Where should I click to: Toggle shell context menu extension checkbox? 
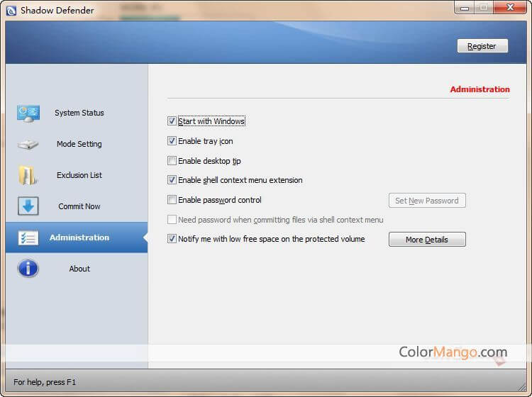coord(172,180)
